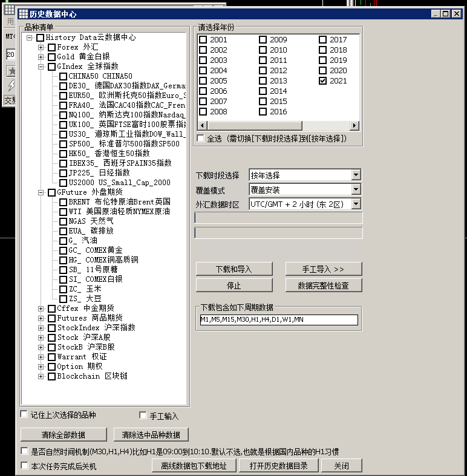Collapse the GIndex 全球指数 tree node

pyautogui.click(x=41, y=67)
